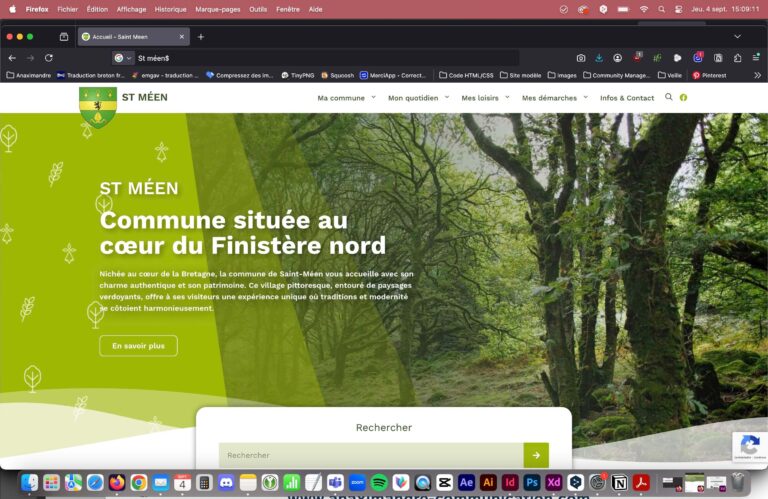Viewport: 768px width, 499px height.
Task: Open a new tab with the plus icon
Action: 200,37
